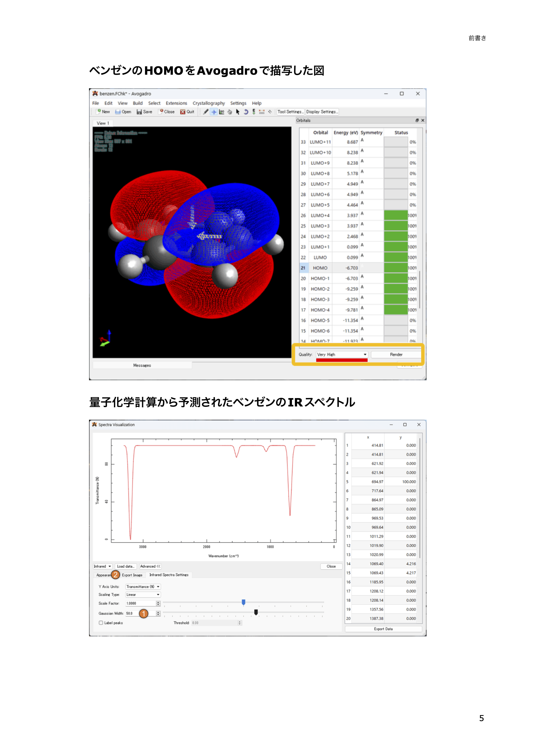Open the File menu
Image resolution: width=535 pixels, height=756 pixels.
pos(95,103)
